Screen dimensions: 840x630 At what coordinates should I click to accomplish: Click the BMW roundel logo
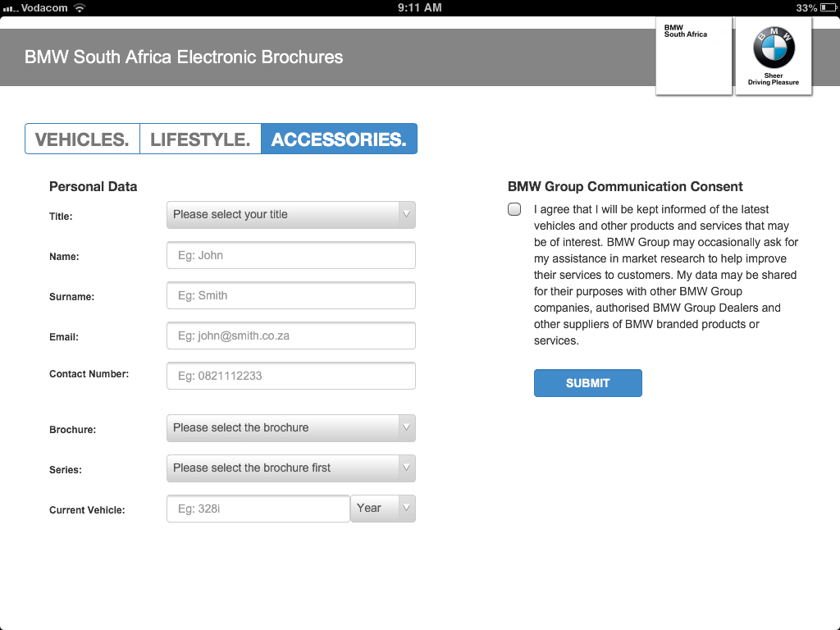[x=774, y=48]
